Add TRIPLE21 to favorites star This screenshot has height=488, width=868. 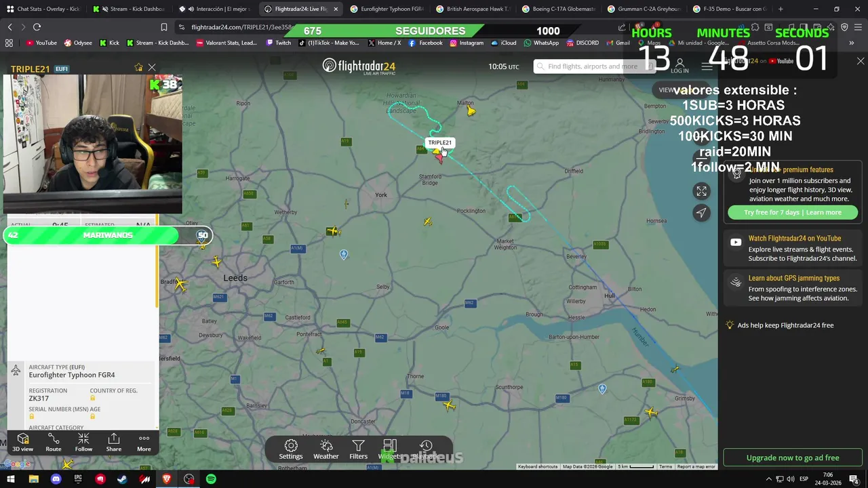(x=138, y=68)
